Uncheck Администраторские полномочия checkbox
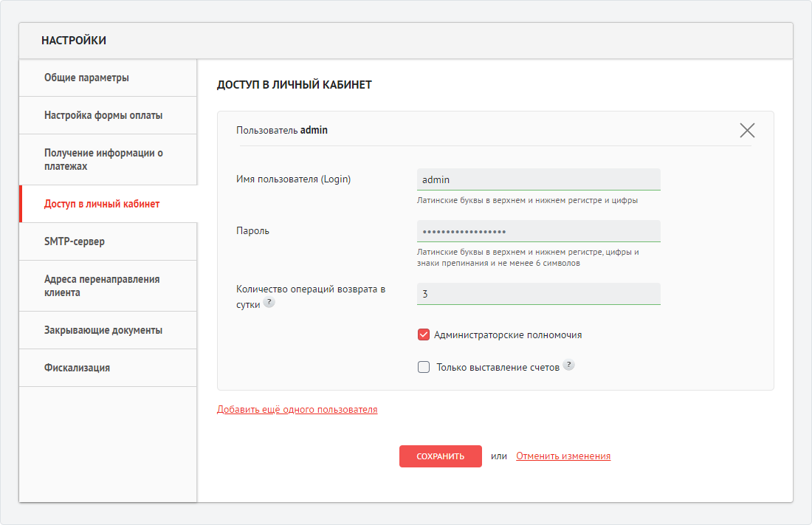 424,334
